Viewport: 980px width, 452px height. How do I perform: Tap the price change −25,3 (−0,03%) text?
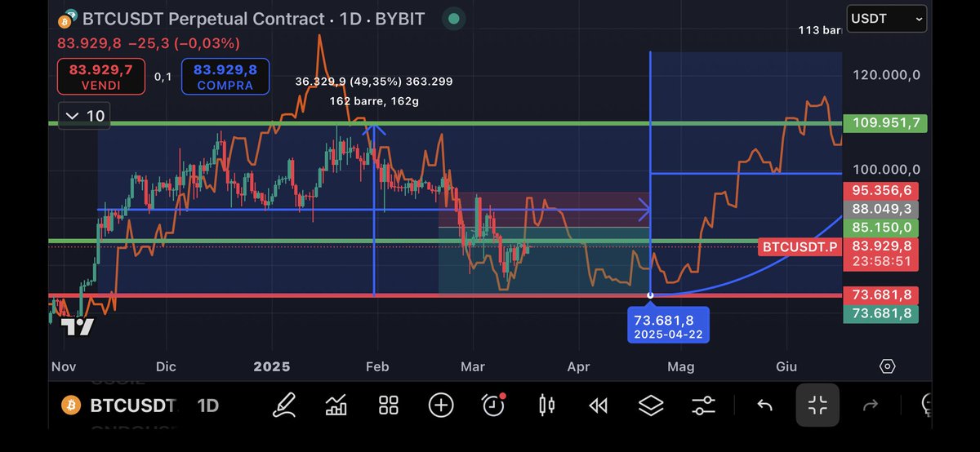tap(184, 44)
